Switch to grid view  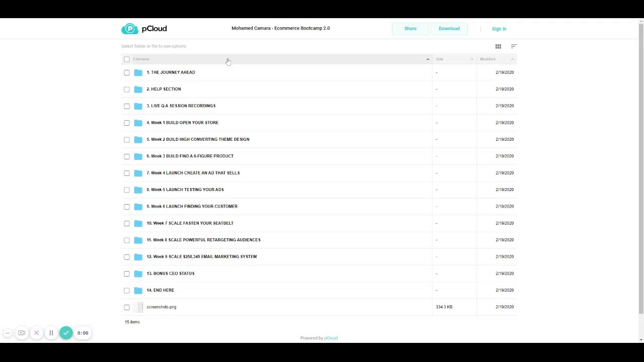click(498, 46)
